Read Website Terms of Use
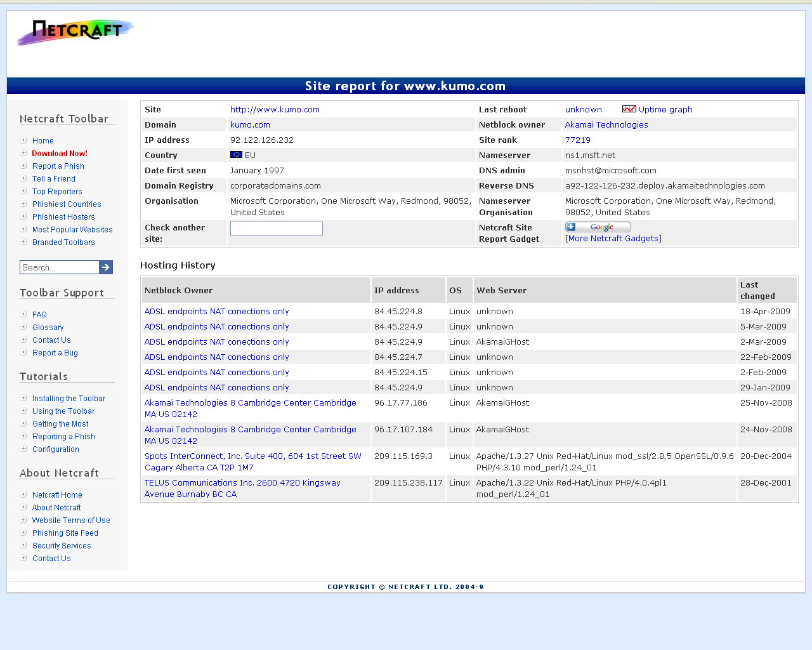 71,521
